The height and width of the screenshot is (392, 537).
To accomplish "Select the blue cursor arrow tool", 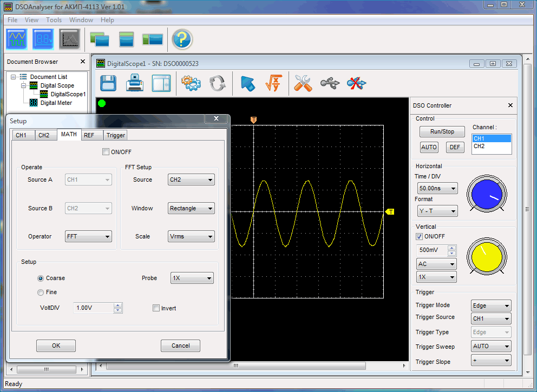I will click(247, 83).
